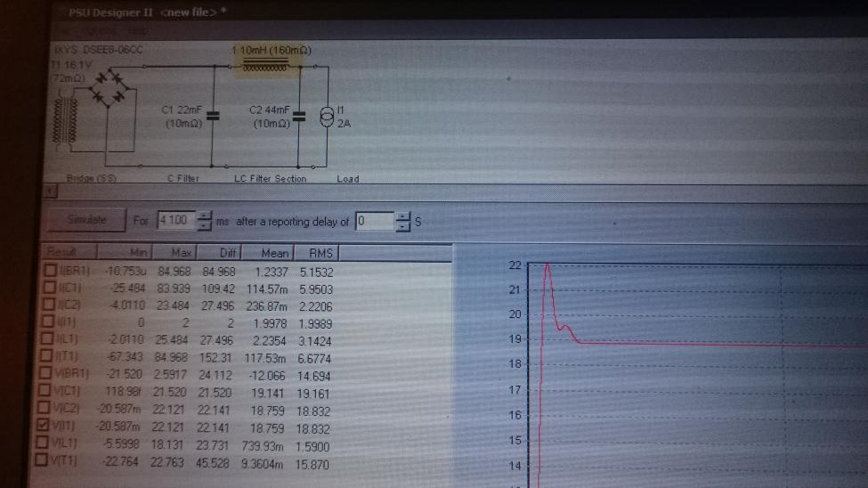Enable the I(I1) trace checkbox
The image size is (868, 488).
(48, 321)
